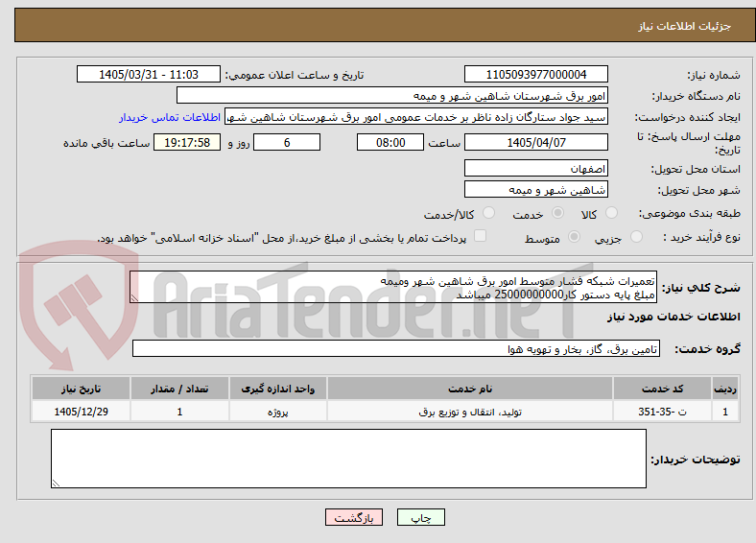Click the چاپ (print) button
Viewport: 756px width, 543px height.
[x=420, y=517]
